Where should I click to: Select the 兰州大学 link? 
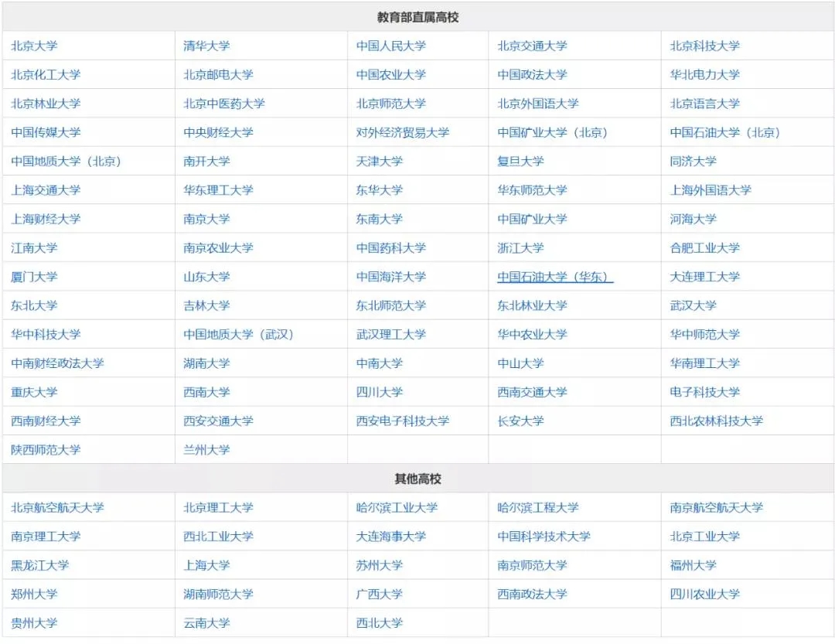click(x=206, y=449)
